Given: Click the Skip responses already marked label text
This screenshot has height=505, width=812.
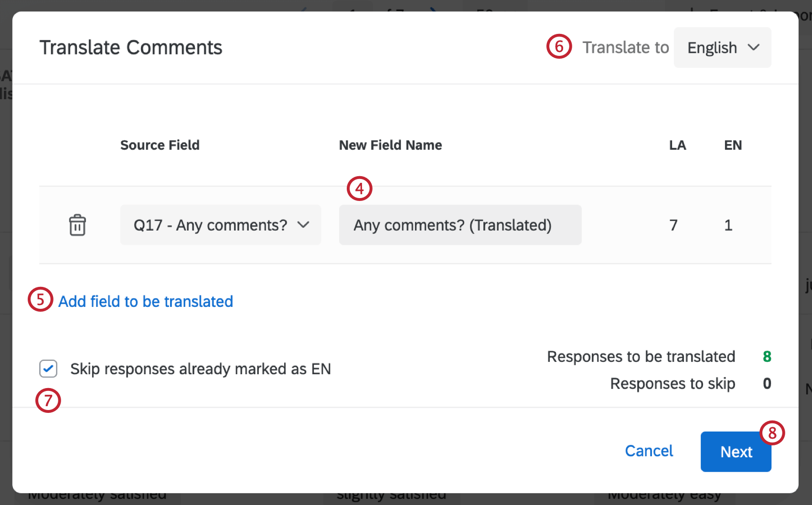Looking at the screenshot, I should tap(201, 369).
